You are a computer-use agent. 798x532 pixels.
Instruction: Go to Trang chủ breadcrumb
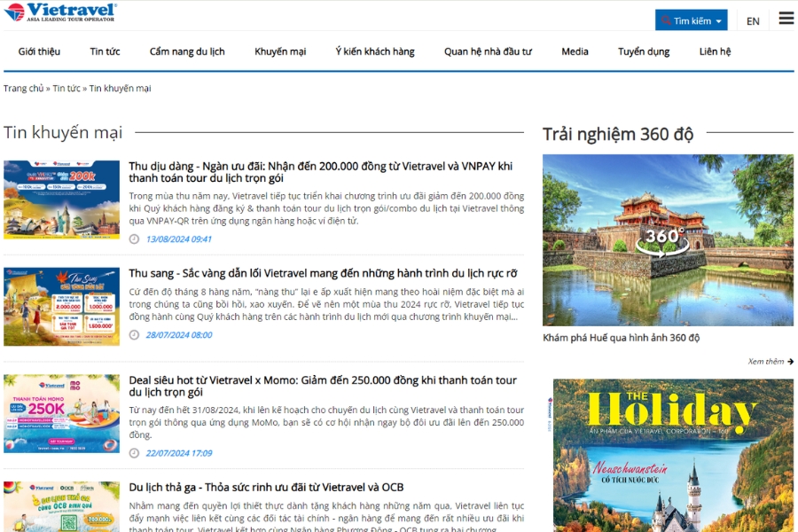point(23,88)
